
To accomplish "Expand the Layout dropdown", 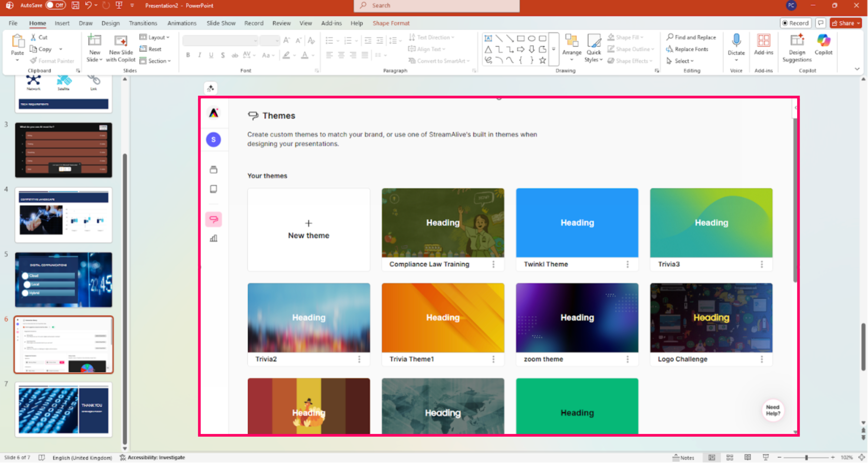I will [155, 37].
